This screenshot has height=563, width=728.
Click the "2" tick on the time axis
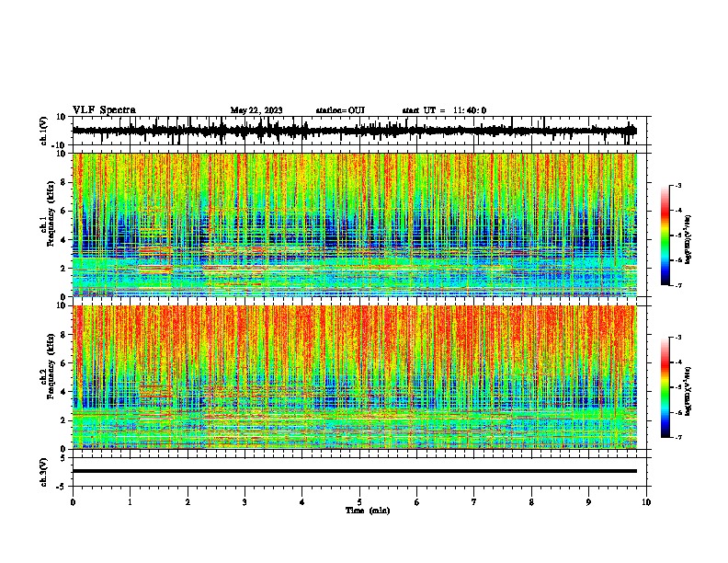pos(188,502)
